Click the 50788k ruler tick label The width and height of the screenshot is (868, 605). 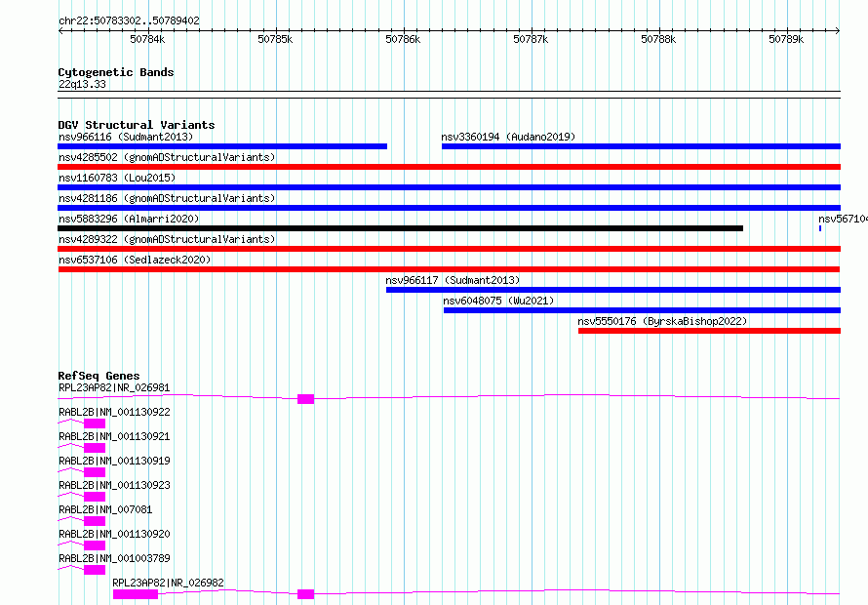(x=658, y=39)
